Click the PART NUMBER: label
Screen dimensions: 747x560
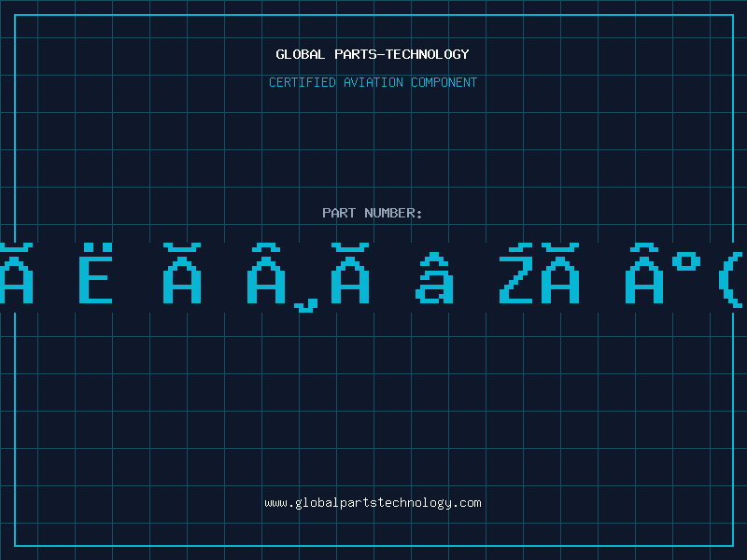point(373,213)
